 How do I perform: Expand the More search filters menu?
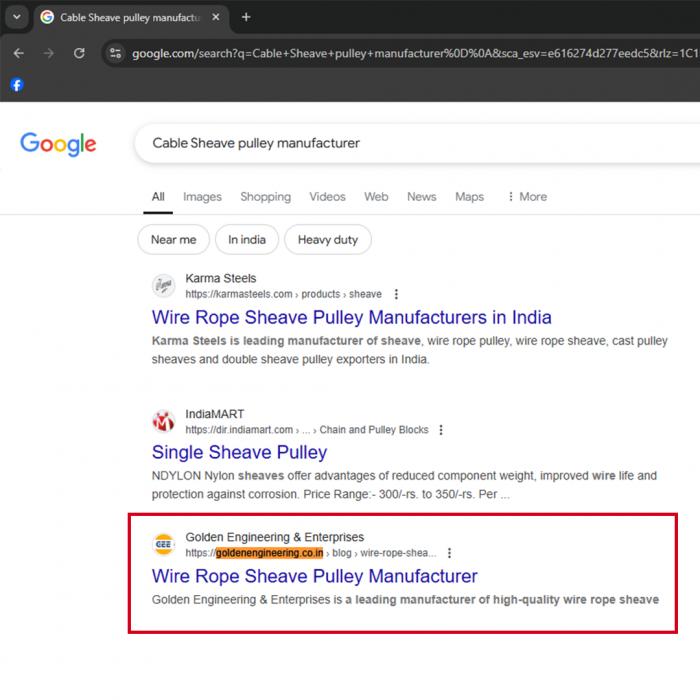527,197
